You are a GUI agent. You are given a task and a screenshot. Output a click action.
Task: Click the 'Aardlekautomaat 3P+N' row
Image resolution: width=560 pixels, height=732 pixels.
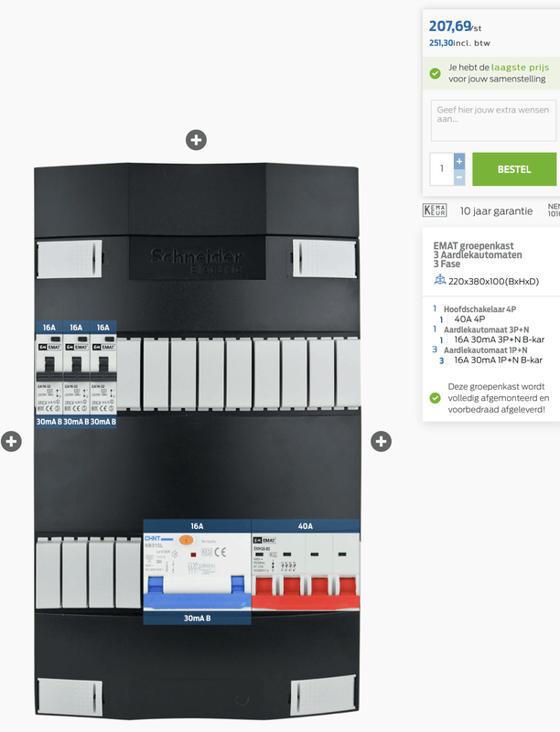point(486,329)
